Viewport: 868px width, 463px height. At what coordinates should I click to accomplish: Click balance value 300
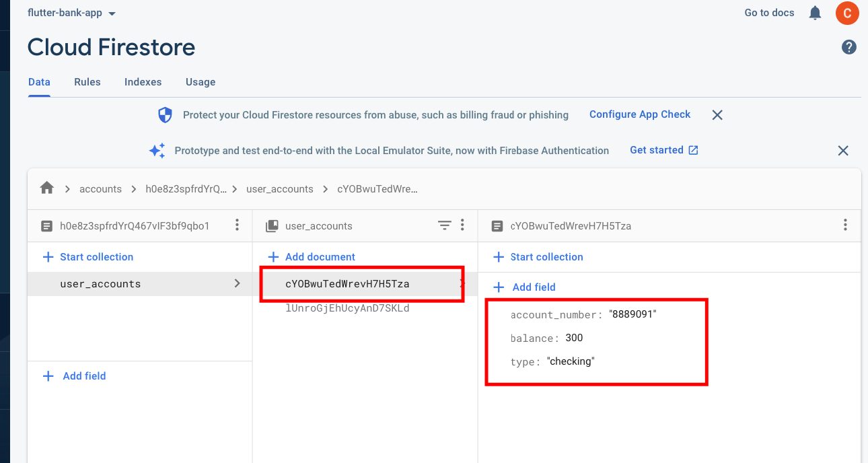pos(574,338)
